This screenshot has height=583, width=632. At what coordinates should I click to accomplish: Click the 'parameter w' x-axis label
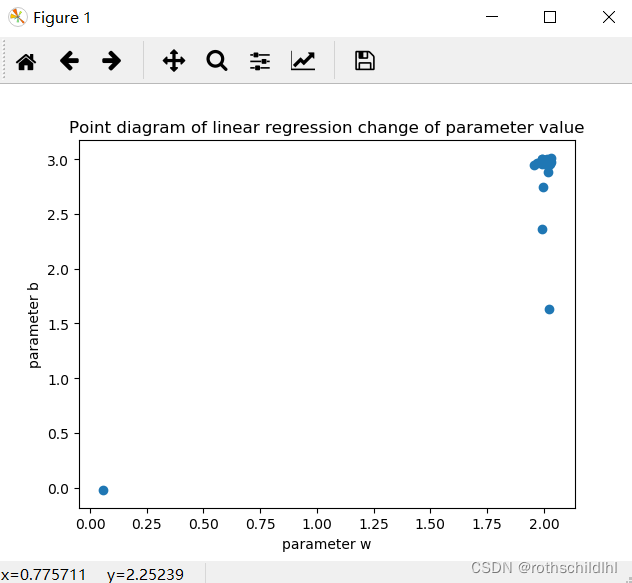coord(326,544)
